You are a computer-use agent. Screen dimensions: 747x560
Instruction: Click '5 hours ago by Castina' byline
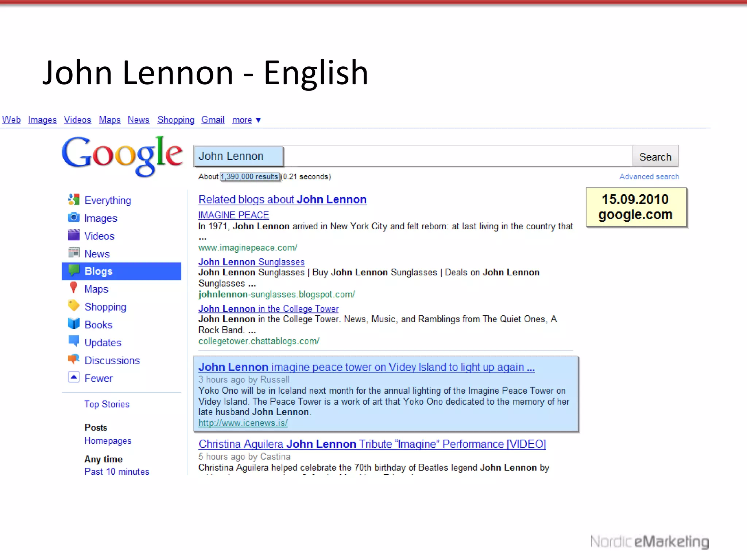[244, 456]
